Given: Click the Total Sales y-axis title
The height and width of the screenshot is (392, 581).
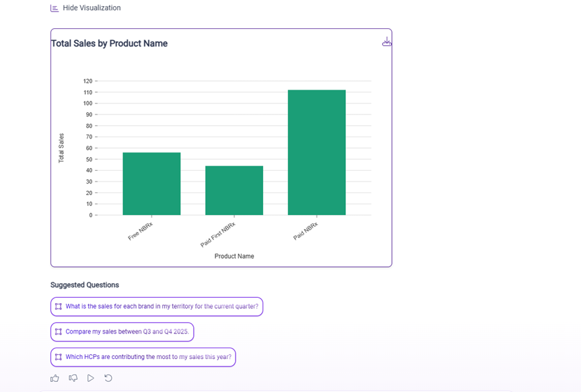Looking at the screenshot, I should pos(61,148).
